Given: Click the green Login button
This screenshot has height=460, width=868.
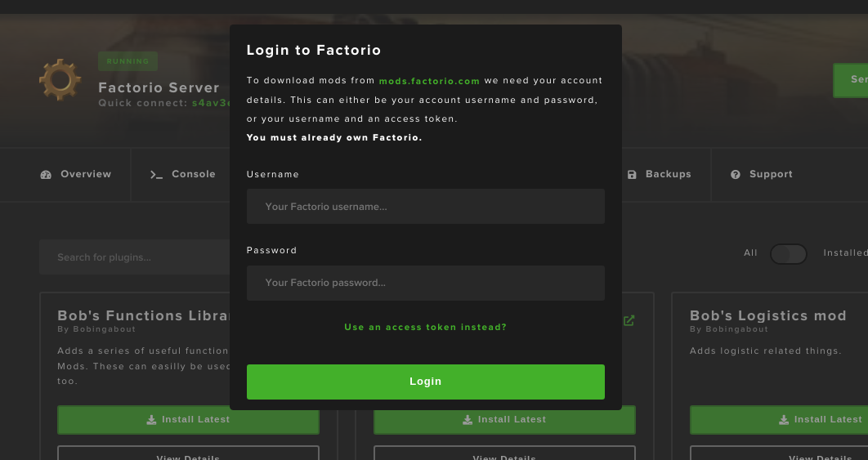Looking at the screenshot, I should click(x=425, y=382).
